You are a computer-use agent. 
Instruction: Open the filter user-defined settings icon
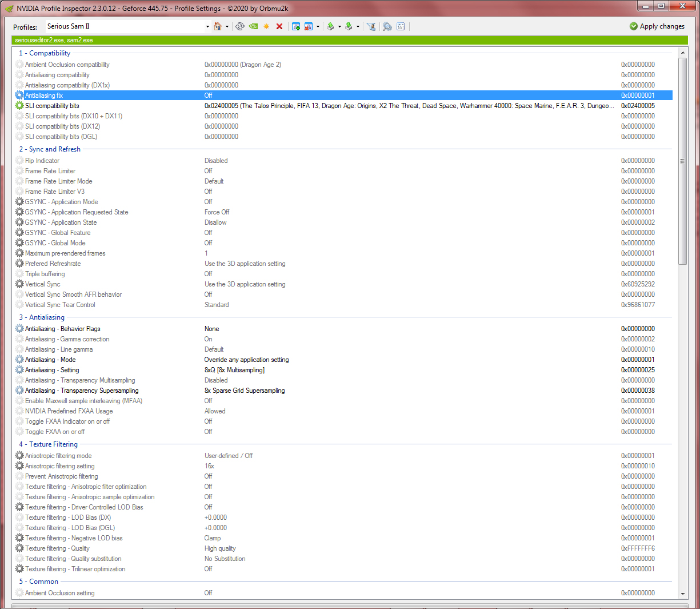(370, 26)
